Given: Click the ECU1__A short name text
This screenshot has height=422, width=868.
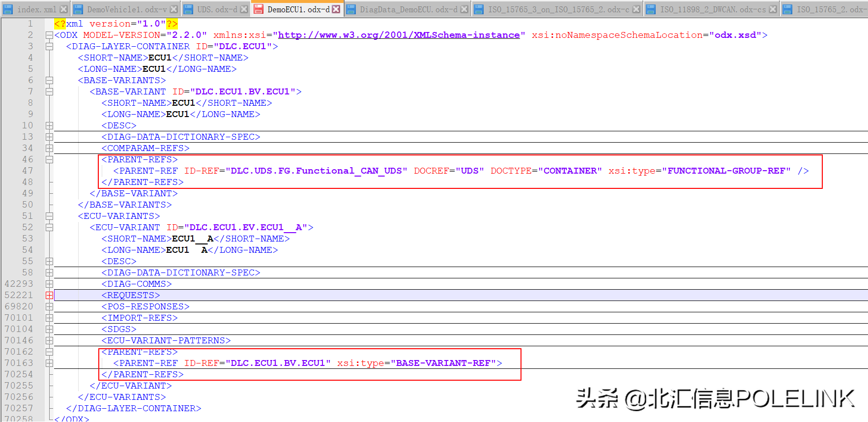Looking at the screenshot, I should 193,239.
